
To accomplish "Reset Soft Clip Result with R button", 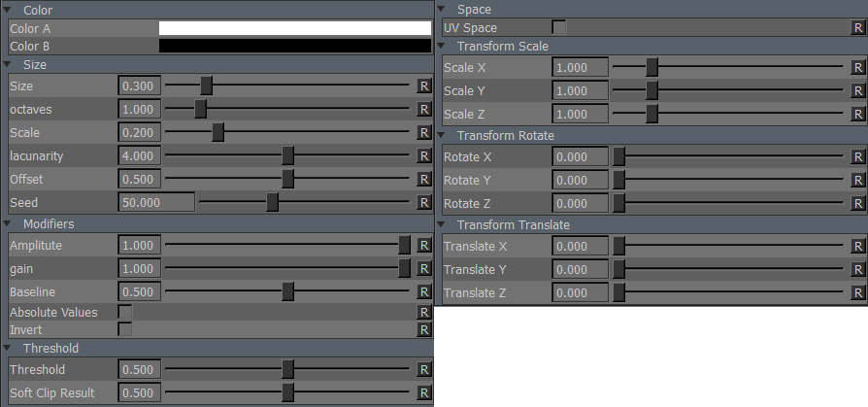I will coord(424,392).
